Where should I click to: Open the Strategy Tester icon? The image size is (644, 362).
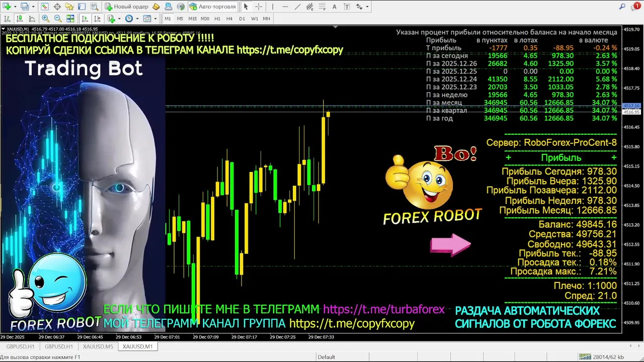94,7
